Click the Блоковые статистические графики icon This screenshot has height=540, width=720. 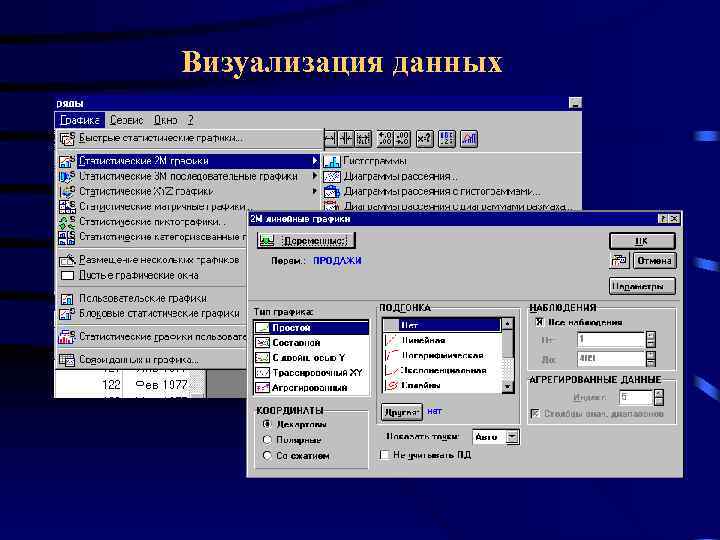tap(67, 314)
